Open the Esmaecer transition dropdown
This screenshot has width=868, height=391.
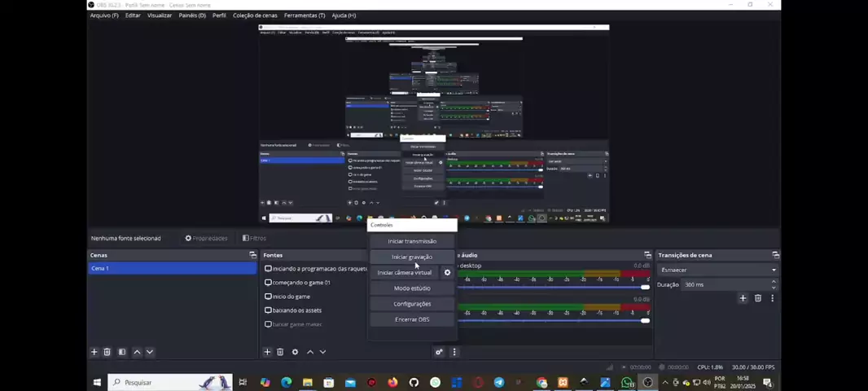[717, 270]
